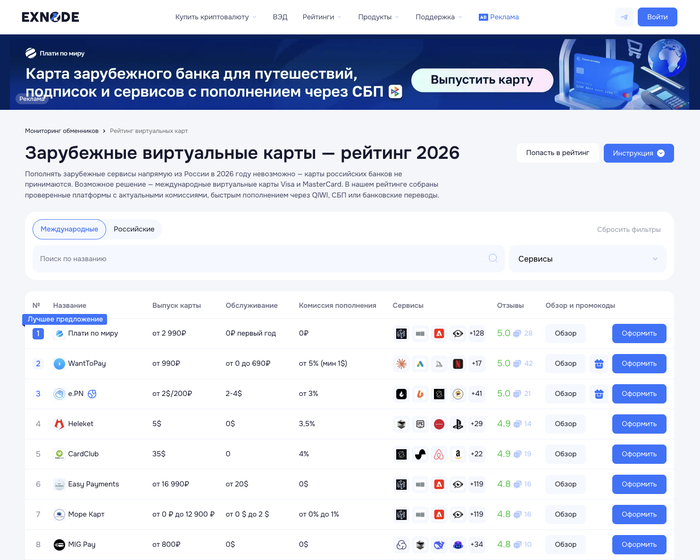The width and height of the screenshot is (700, 560).
Task: Click the Telegram paper-plane icon
Action: pos(624,17)
